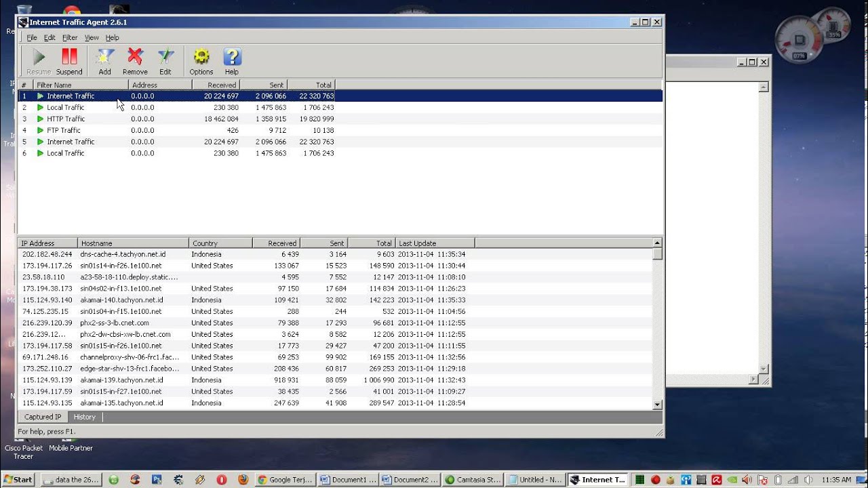Open the Options dialog
This screenshot has width=868, height=488.
[x=201, y=61]
